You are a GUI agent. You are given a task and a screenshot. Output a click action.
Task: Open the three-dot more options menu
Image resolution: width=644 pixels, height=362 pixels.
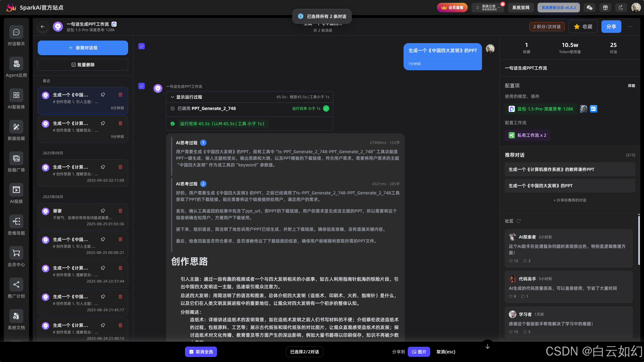pos(630,26)
